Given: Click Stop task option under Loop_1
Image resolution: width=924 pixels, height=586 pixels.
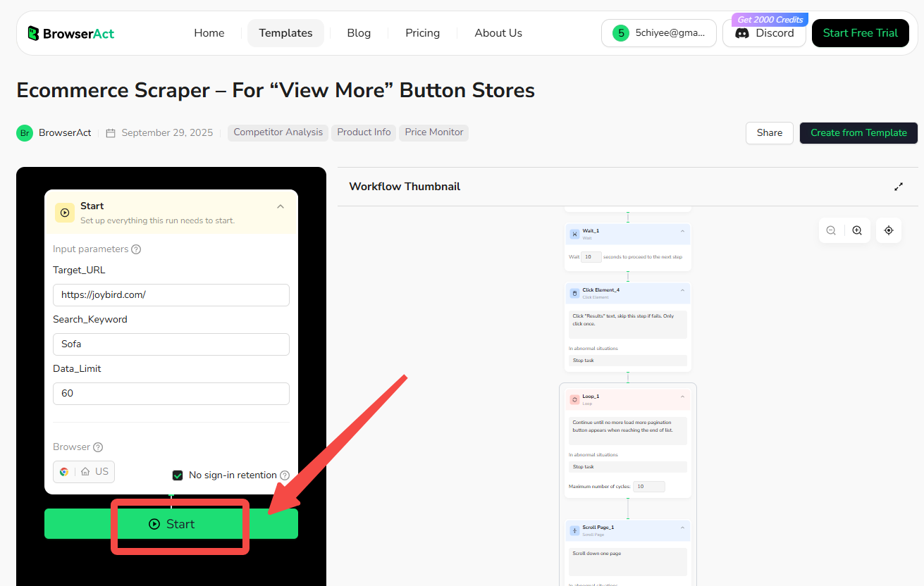Looking at the screenshot, I should tap(628, 467).
